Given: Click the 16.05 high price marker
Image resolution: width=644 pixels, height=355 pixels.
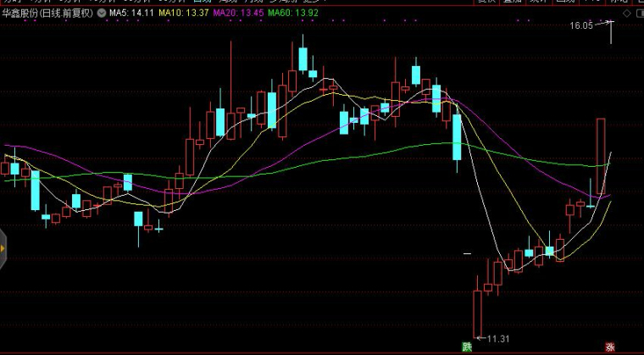Looking at the screenshot, I should (581, 26).
